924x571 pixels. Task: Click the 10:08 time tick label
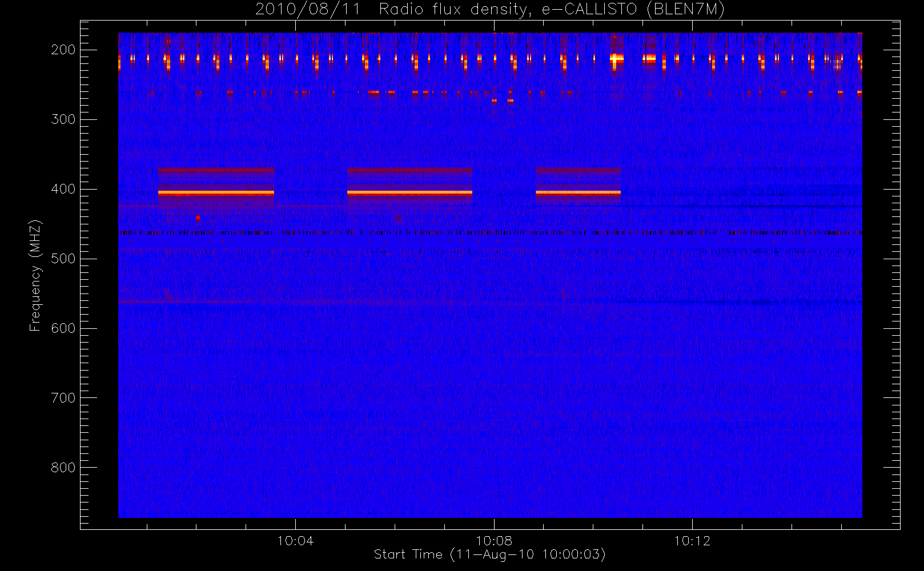494,541
